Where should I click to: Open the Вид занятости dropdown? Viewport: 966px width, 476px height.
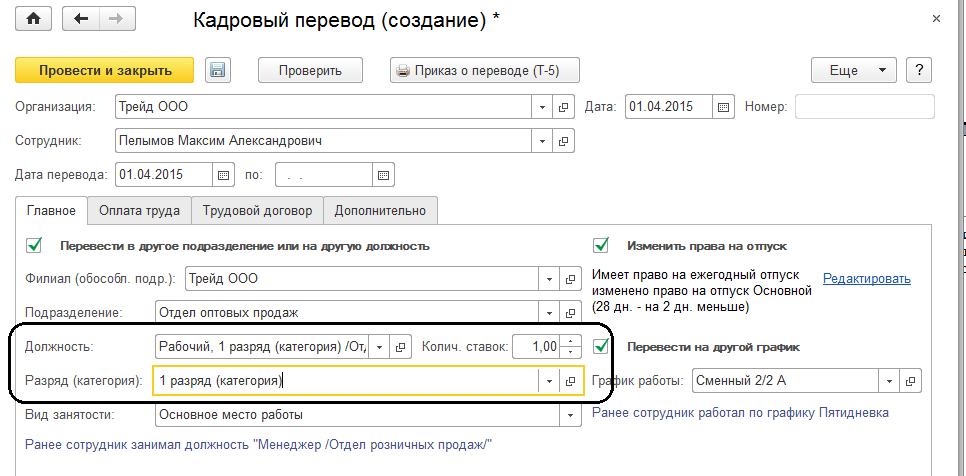click(570, 414)
